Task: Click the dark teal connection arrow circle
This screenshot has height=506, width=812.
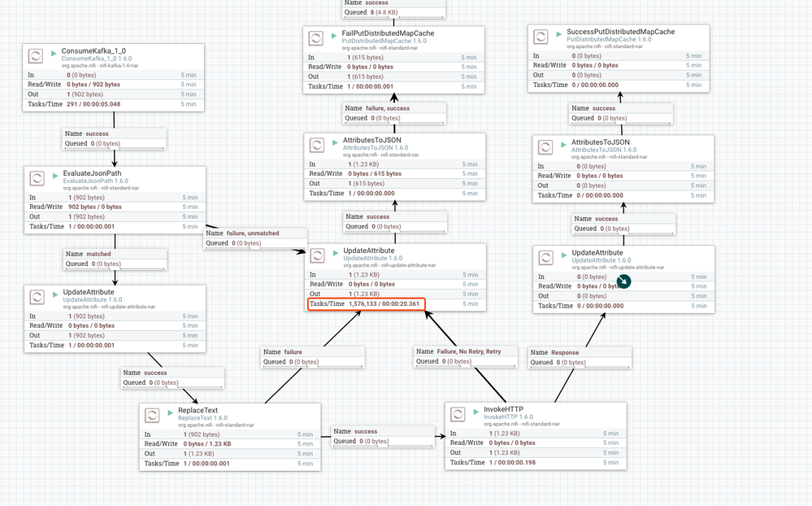Action: (x=624, y=281)
